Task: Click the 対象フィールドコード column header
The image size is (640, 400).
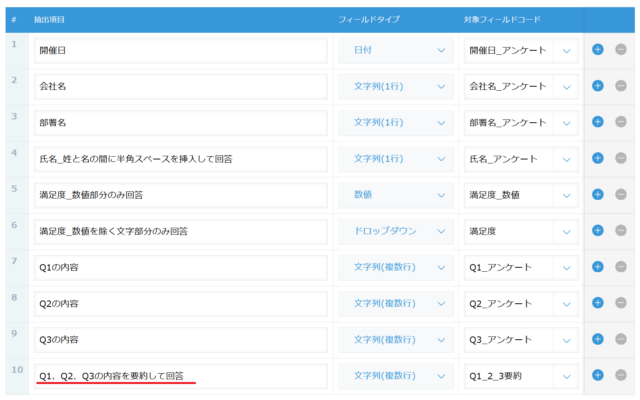Action: pos(502,19)
